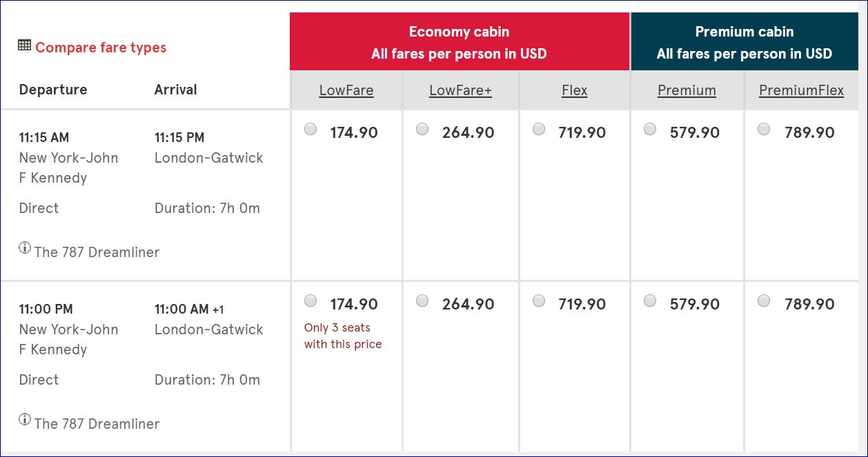Choose 579.90 Premium fare on 11:15 AM flight

pos(650,129)
